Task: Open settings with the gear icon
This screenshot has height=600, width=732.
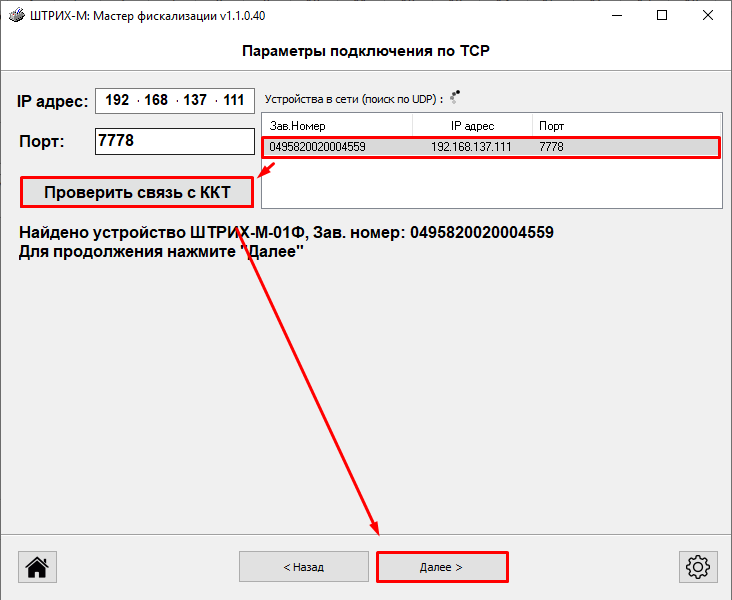Action: 696,567
